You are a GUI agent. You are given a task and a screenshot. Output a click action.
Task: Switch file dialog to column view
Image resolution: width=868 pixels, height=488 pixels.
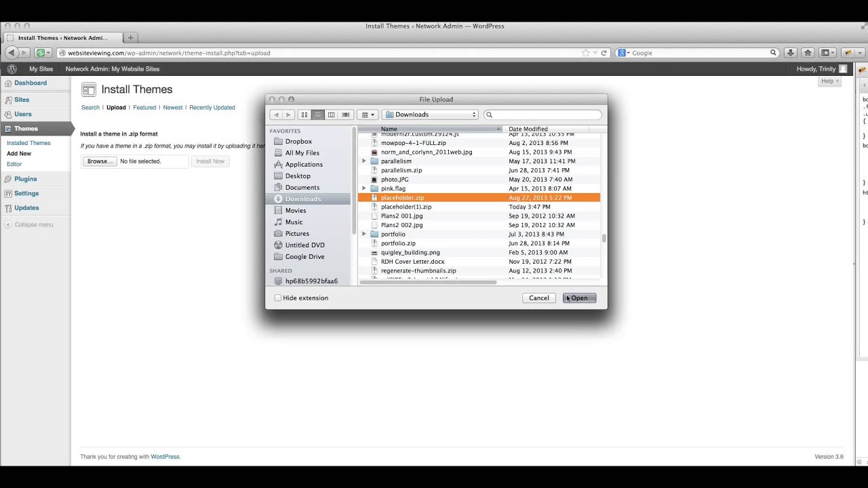[x=331, y=115]
